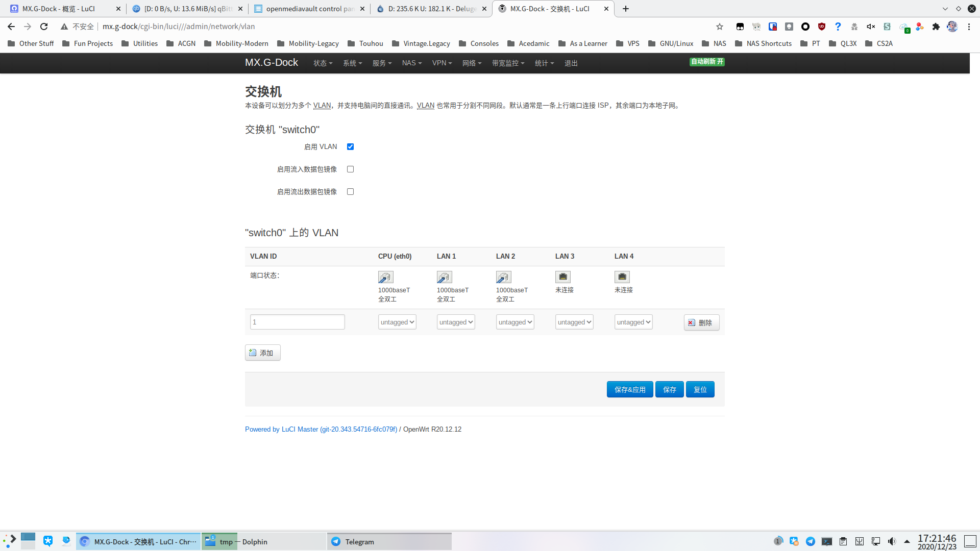Enable the 启用流出数据包镜像 checkbox

pyautogui.click(x=350, y=191)
